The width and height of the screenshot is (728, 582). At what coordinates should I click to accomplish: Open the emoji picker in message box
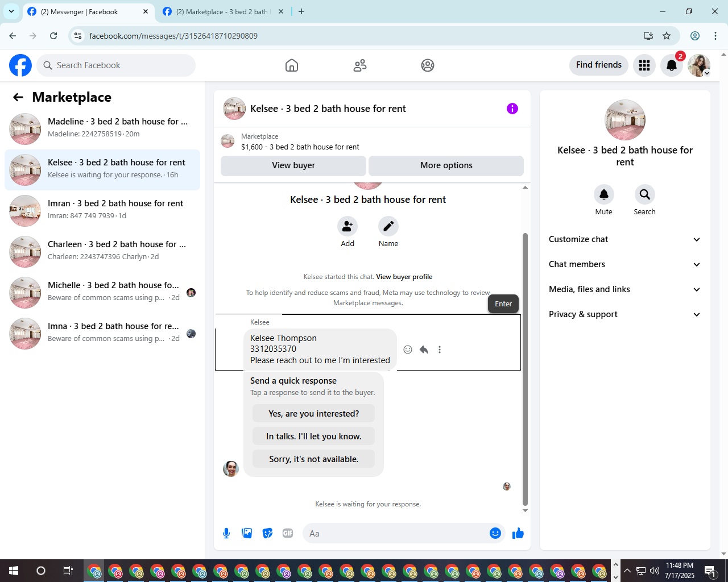(495, 533)
